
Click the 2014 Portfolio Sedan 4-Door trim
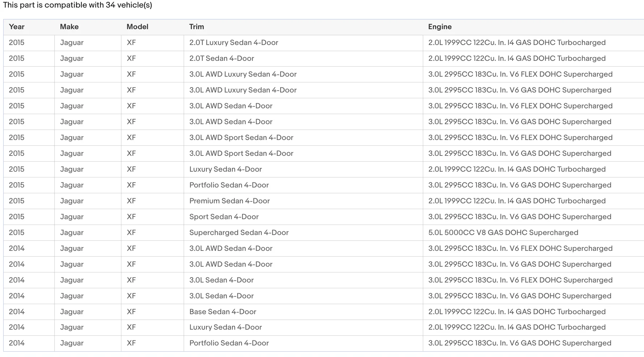(229, 343)
